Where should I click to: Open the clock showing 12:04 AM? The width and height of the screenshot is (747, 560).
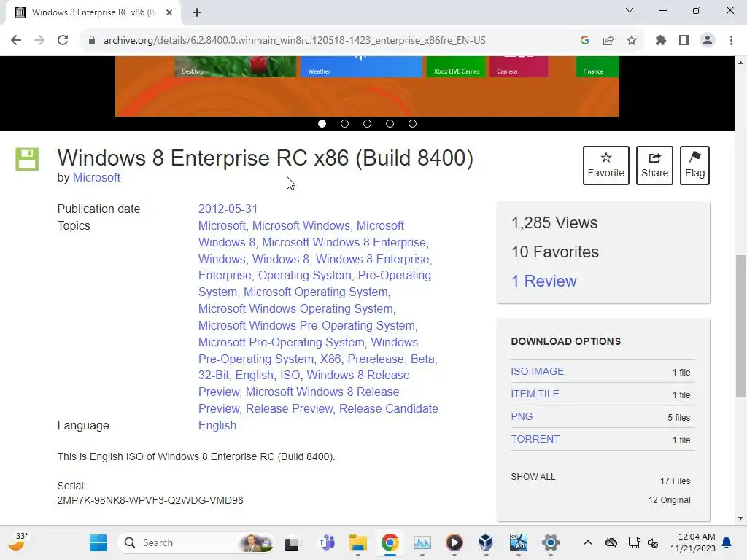(693, 542)
